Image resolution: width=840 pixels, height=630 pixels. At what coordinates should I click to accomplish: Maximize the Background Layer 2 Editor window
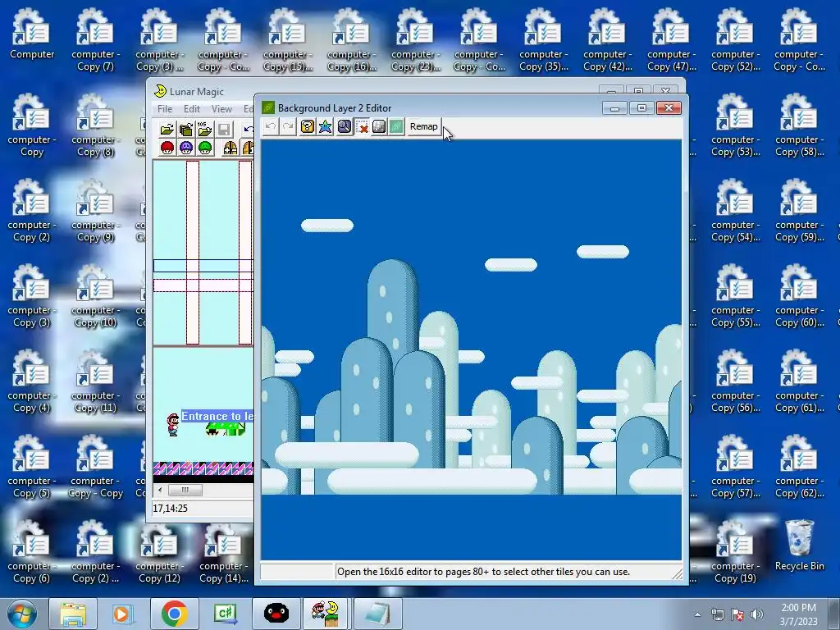point(641,108)
